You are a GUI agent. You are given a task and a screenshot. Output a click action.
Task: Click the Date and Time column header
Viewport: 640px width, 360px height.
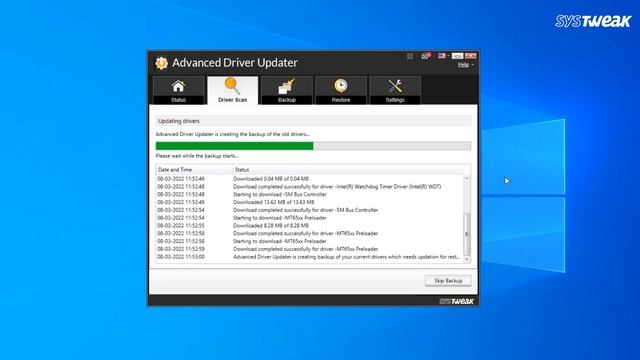click(x=194, y=169)
